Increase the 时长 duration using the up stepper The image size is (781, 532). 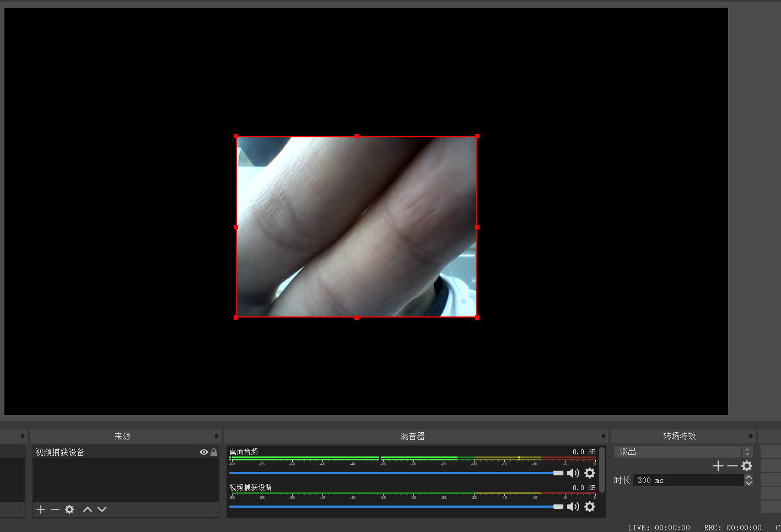click(x=748, y=477)
